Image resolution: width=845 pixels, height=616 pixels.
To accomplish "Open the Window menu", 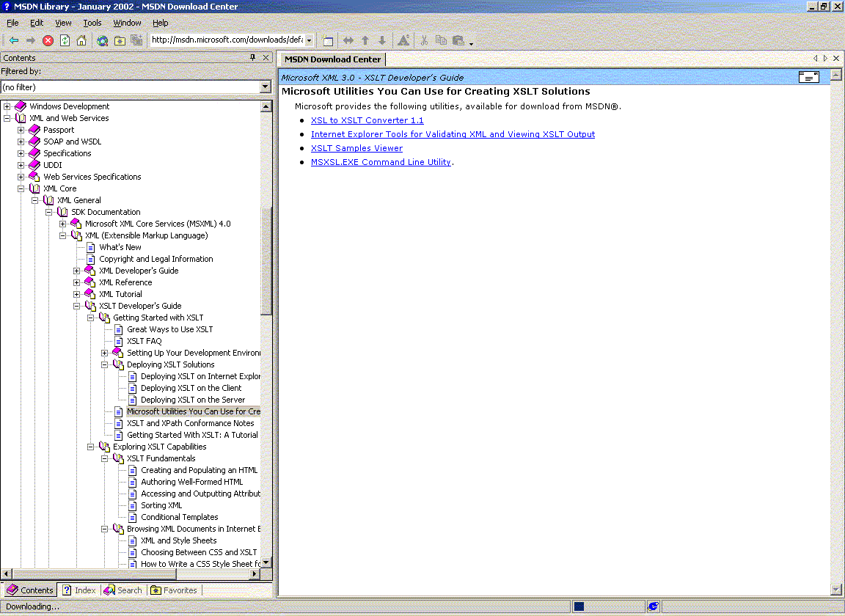I will click(x=127, y=23).
